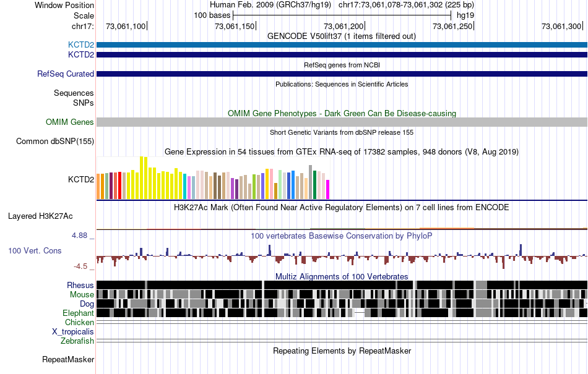Click the Mouse alignment track row

coord(342,294)
